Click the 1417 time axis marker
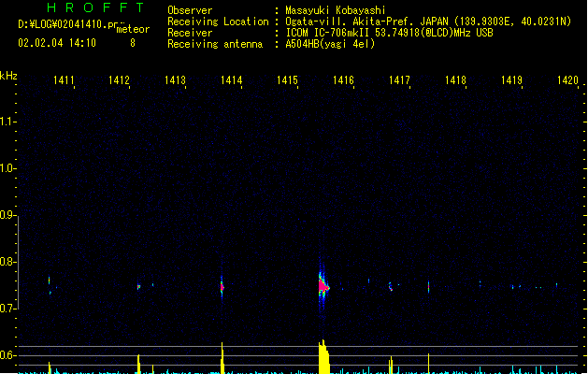The image size is (588, 374). click(399, 80)
